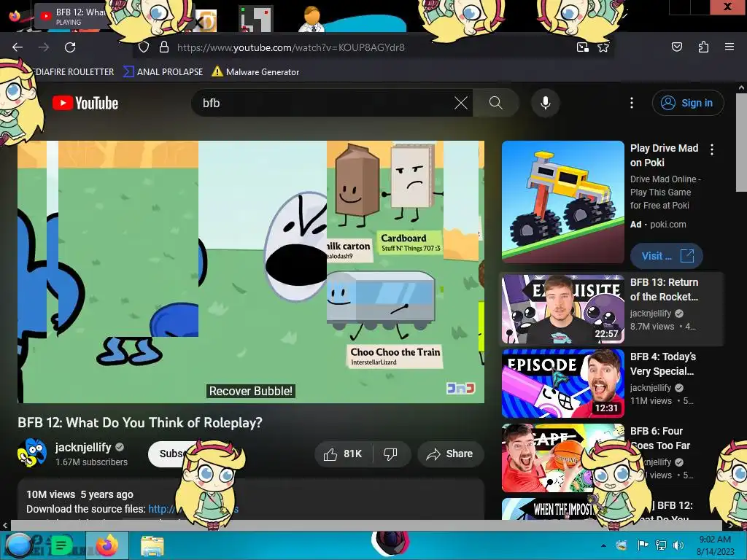The height and width of the screenshot is (560, 747).
Task: Open Windows Start orb
Action: [18, 545]
